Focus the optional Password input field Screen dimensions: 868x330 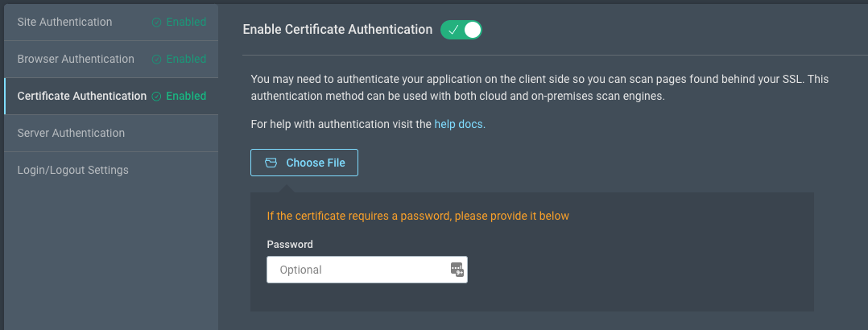[x=358, y=270]
